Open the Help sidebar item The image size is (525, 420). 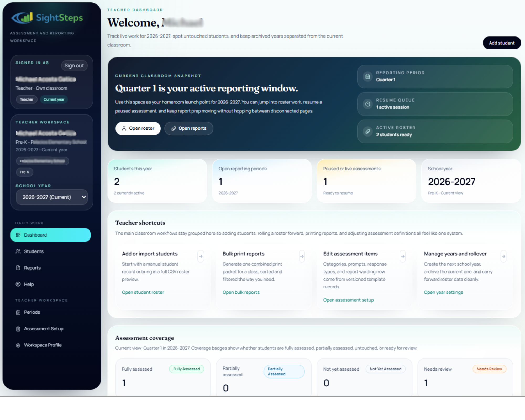(x=29, y=284)
